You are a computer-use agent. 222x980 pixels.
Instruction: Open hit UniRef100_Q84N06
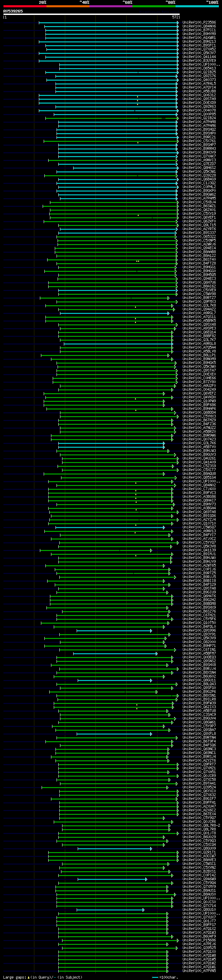coord(199,26)
